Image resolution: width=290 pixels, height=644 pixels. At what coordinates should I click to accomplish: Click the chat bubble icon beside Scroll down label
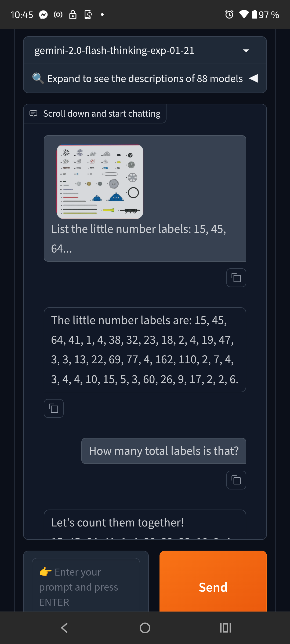[33, 114]
